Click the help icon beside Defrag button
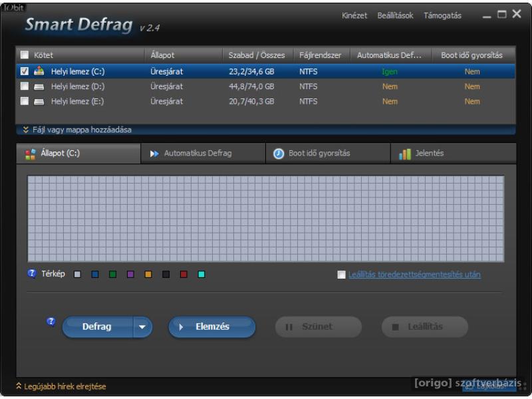Image resolution: width=532 pixels, height=399 pixels. click(x=51, y=322)
